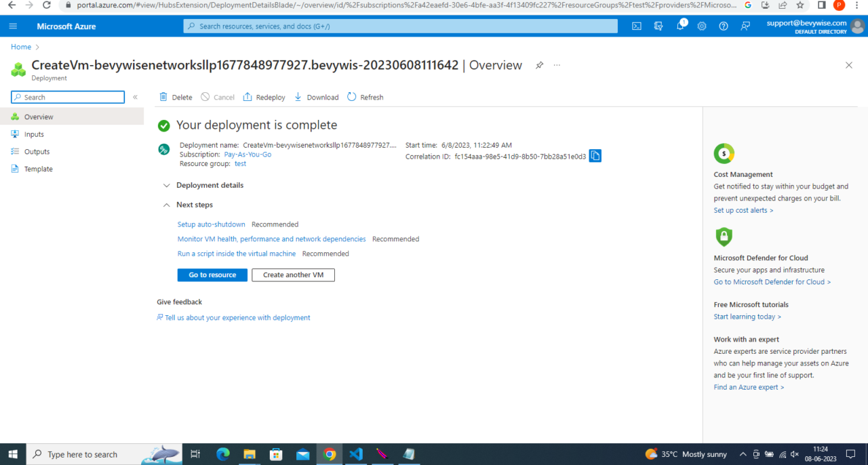868x465 pixels.
Task: Click the Go to resource button
Action: pyautogui.click(x=212, y=275)
